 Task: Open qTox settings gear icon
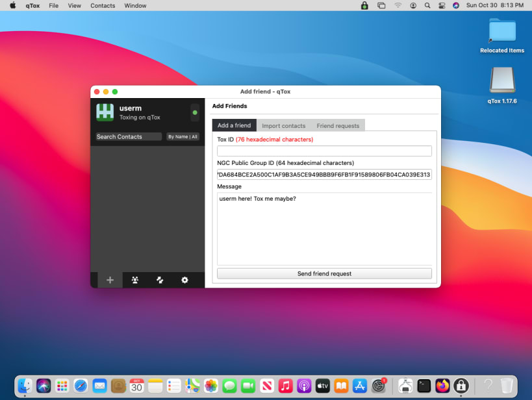[184, 280]
